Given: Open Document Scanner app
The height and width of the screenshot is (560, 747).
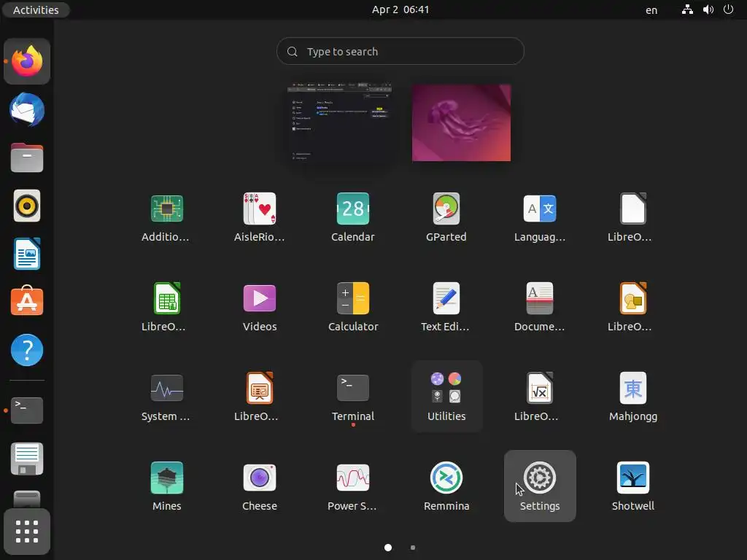Looking at the screenshot, I should pos(540,298).
